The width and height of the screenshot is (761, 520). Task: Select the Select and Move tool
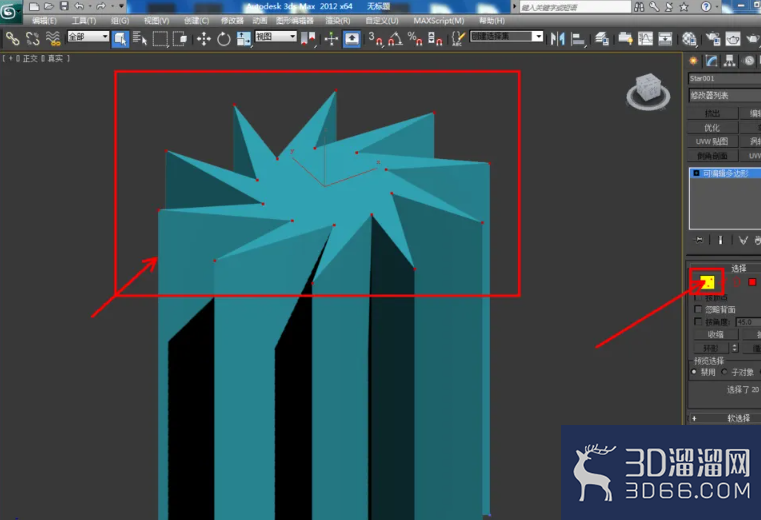(x=204, y=38)
